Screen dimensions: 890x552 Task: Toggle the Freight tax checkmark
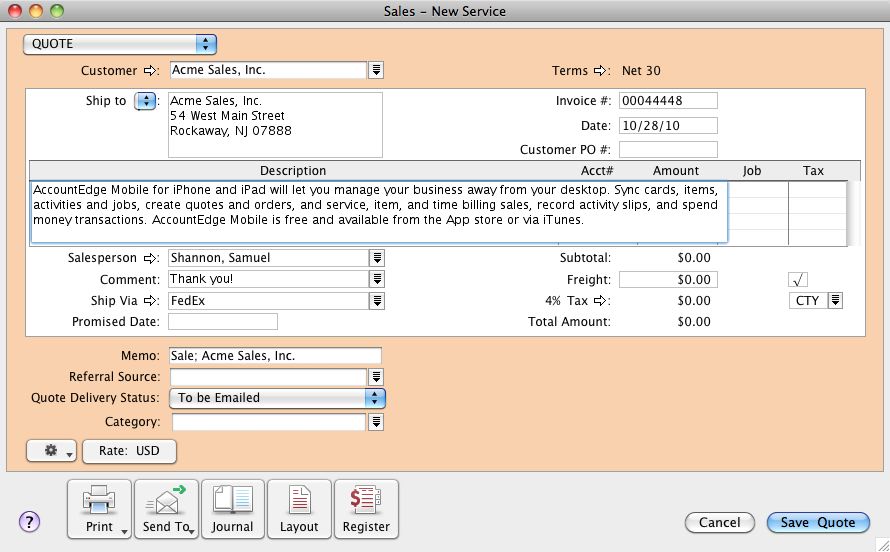click(x=798, y=280)
